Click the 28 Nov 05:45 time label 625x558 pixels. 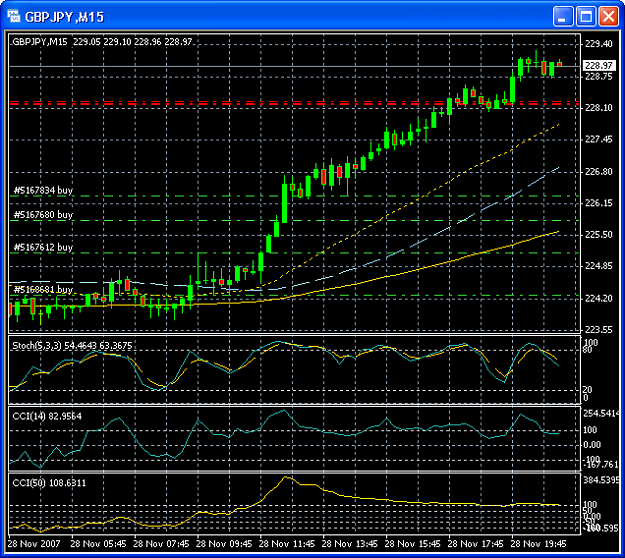[98, 544]
